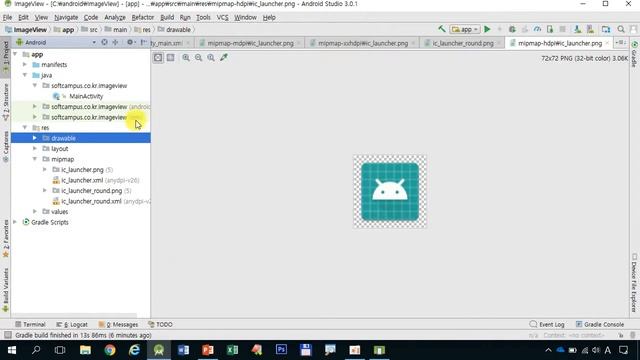Expand the values folder
The height and width of the screenshot is (360, 640).
pos(35,211)
